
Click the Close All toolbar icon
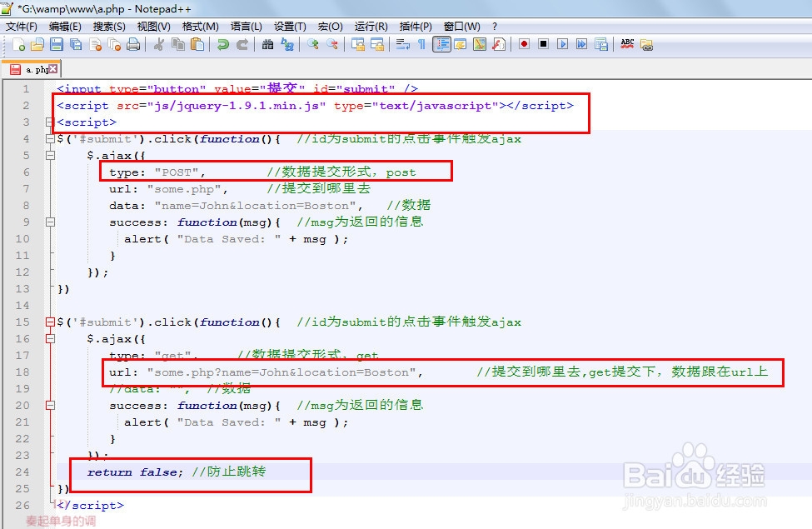coord(114,44)
